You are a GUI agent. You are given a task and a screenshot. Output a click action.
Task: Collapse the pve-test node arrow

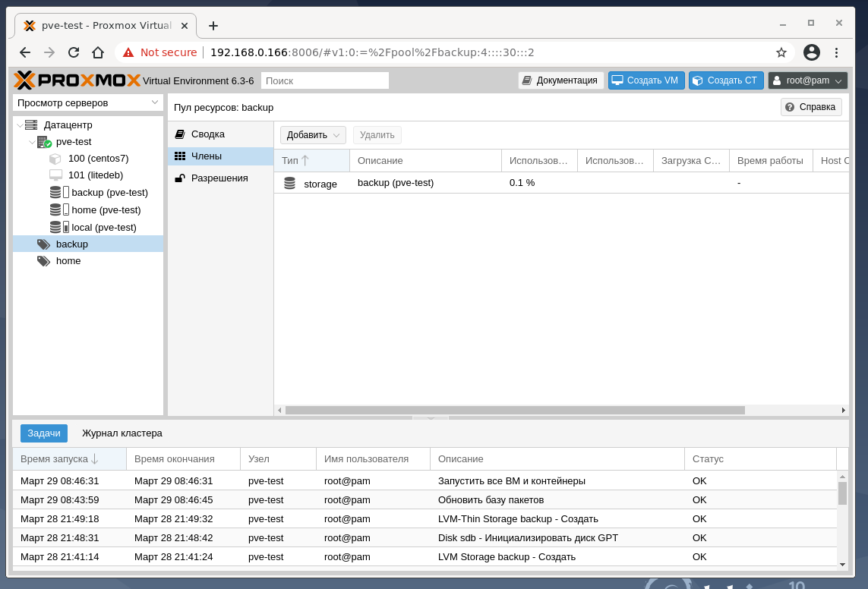tap(32, 142)
